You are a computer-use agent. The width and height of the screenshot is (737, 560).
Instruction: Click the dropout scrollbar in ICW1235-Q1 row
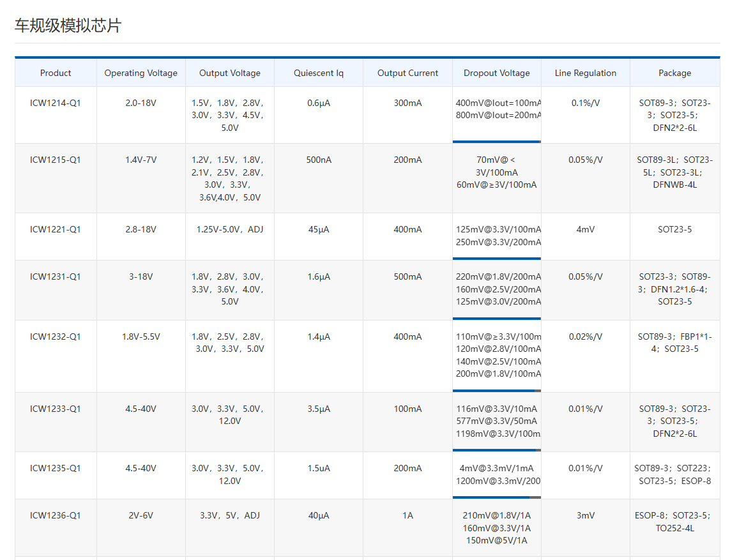point(490,497)
